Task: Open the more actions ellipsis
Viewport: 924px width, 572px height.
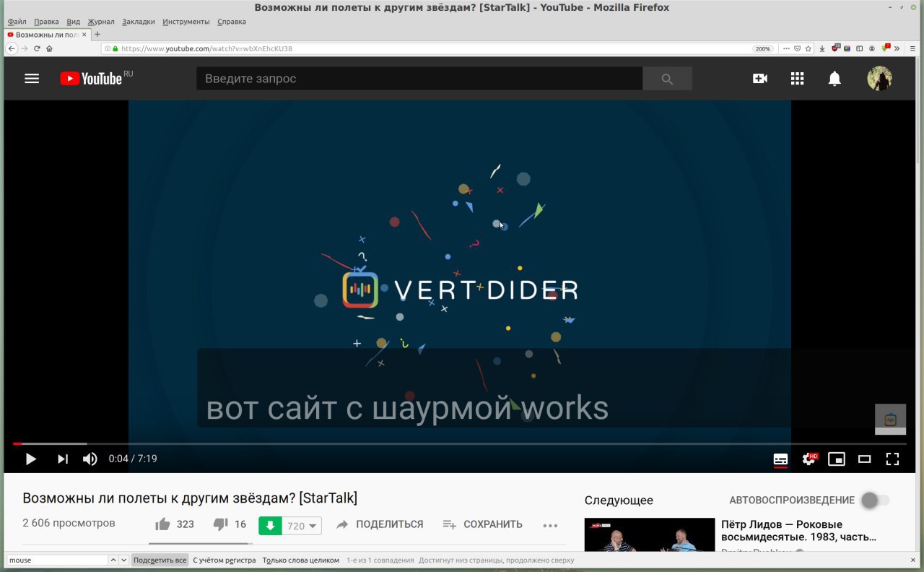Action: [x=550, y=526]
